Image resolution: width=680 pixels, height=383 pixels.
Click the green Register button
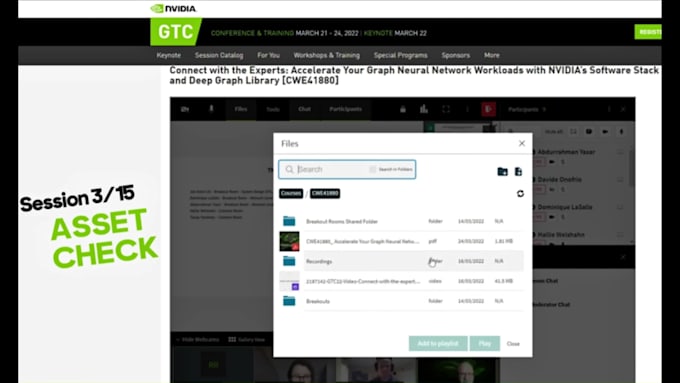click(648, 32)
